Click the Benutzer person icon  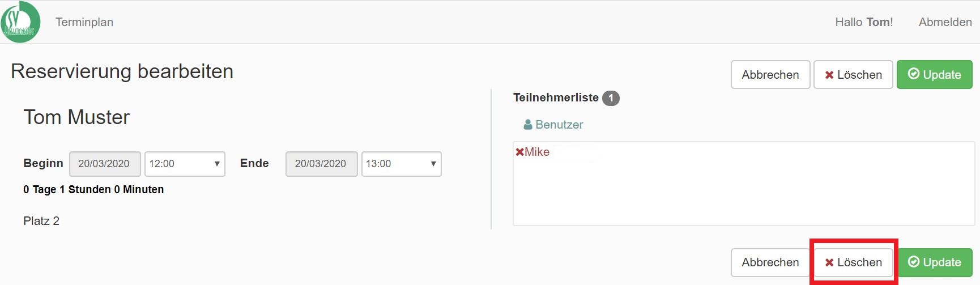coord(528,125)
